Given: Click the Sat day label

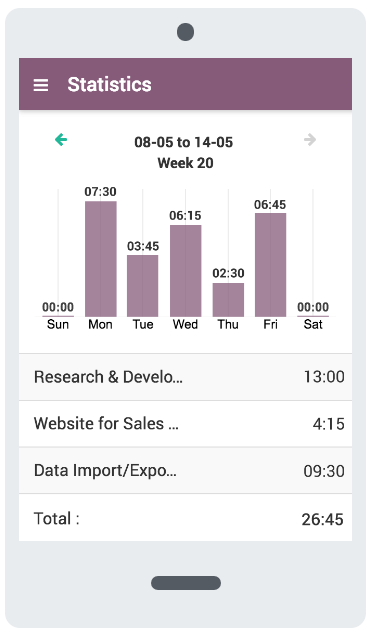Looking at the screenshot, I should coord(313,324).
